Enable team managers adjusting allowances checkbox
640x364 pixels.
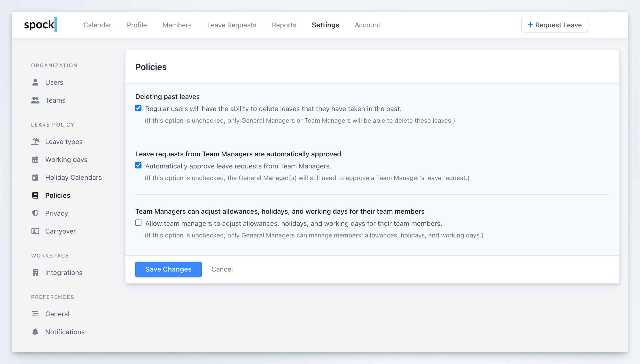point(138,223)
